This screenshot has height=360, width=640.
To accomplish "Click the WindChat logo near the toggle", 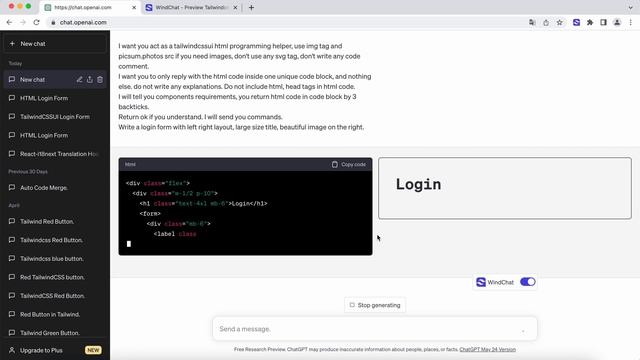I will [481, 282].
